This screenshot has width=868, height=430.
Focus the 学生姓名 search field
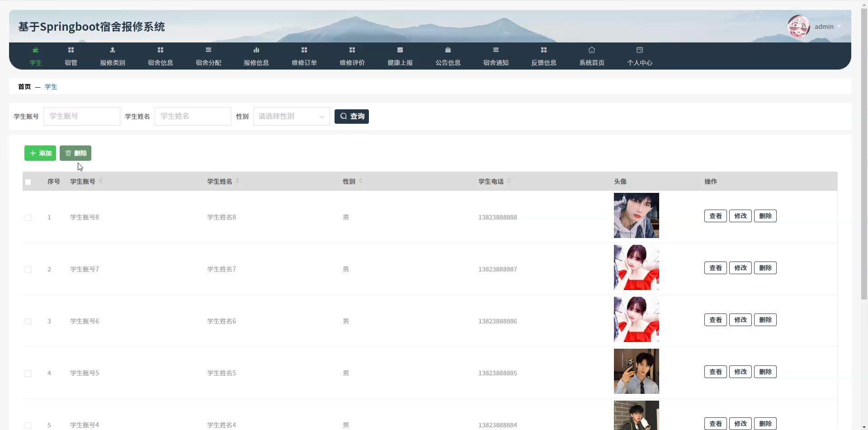(193, 117)
